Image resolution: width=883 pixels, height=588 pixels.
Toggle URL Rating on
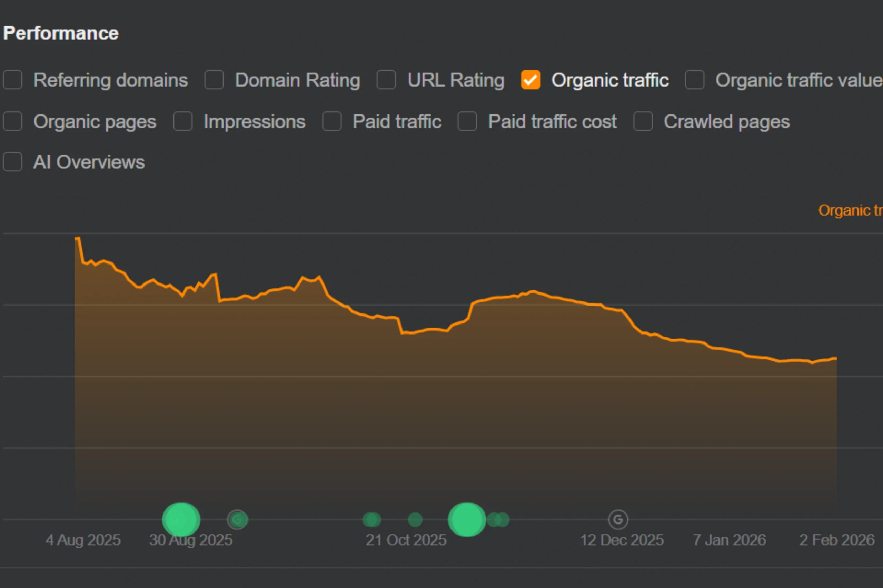386,80
